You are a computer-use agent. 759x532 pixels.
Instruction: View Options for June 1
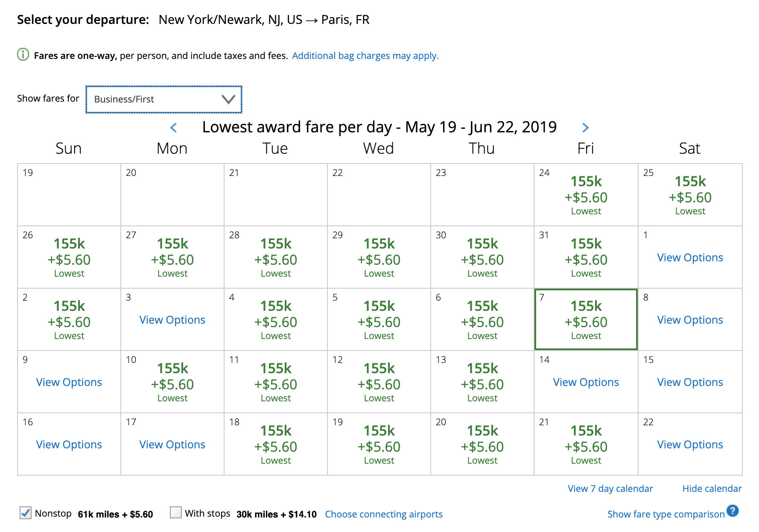point(690,258)
